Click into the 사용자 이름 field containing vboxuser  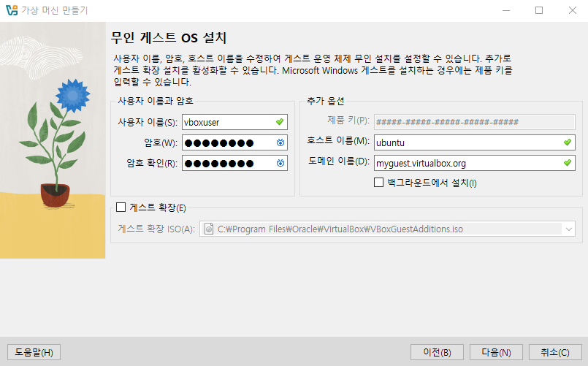coord(234,122)
